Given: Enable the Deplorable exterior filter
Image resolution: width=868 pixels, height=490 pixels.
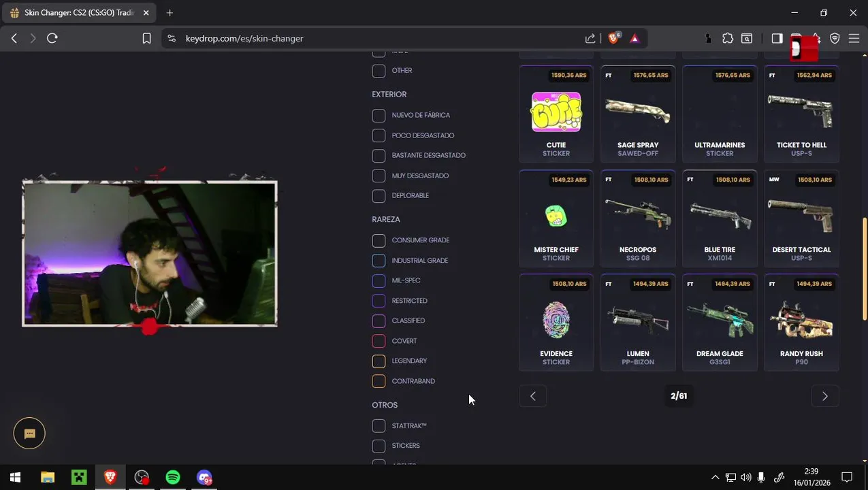Looking at the screenshot, I should pos(379,196).
